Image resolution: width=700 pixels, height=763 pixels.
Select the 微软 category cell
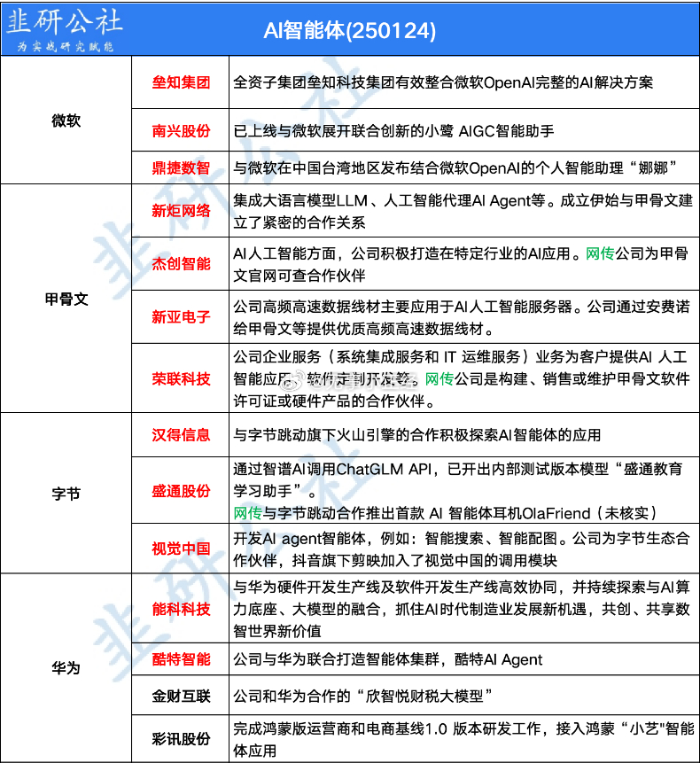click(66, 121)
